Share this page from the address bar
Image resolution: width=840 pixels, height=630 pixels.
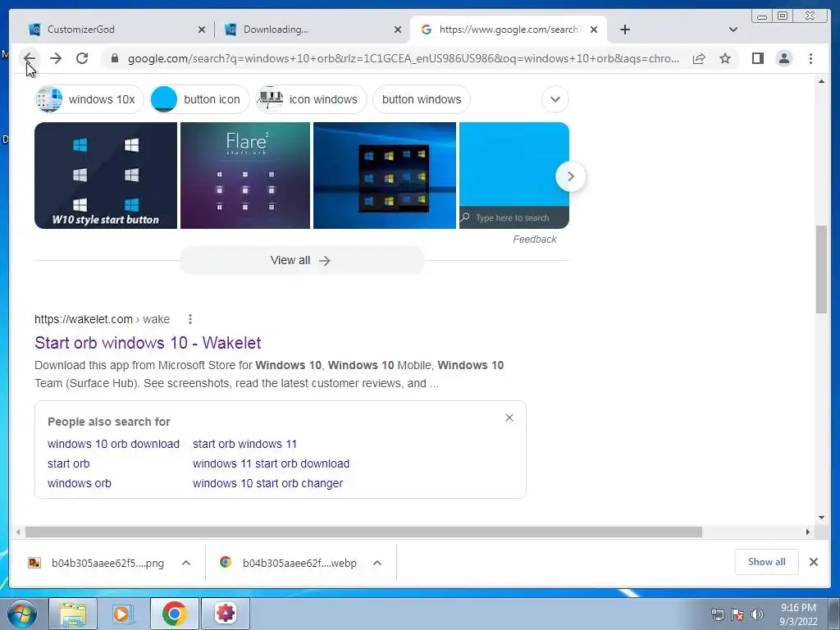tap(699, 58)
